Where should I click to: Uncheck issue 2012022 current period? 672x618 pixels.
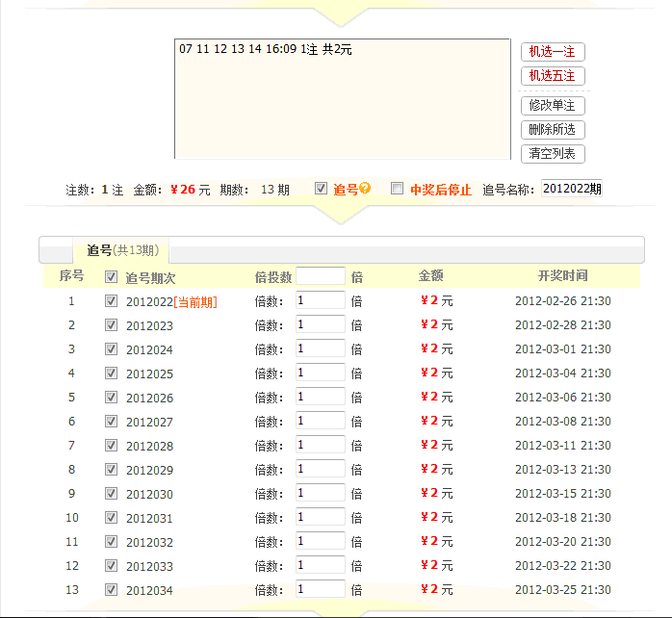coord(111,301)
